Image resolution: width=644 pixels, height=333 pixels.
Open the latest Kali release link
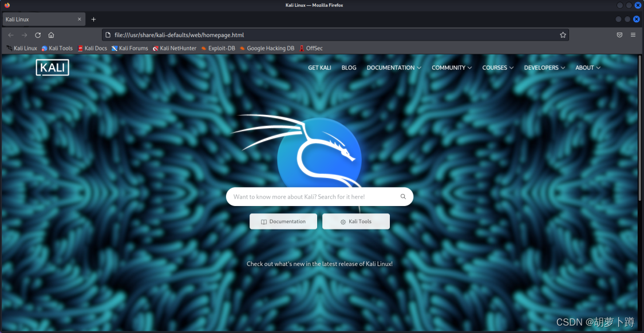click(319, 264)
